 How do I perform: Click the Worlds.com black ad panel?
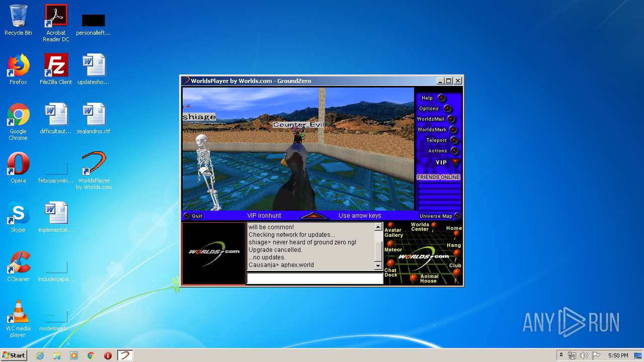(x=214, y=253)
